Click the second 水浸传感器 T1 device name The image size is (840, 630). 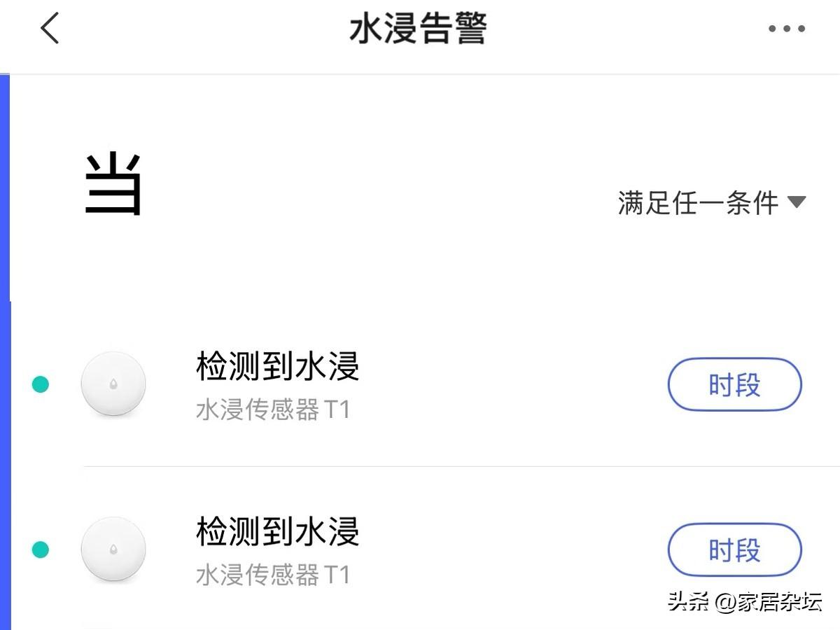[273, 575]
